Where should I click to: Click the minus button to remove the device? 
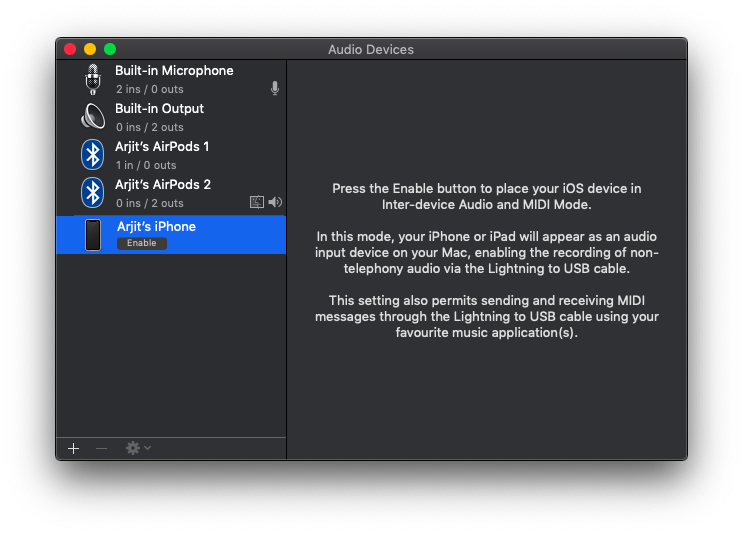click(x=101, y=448)
